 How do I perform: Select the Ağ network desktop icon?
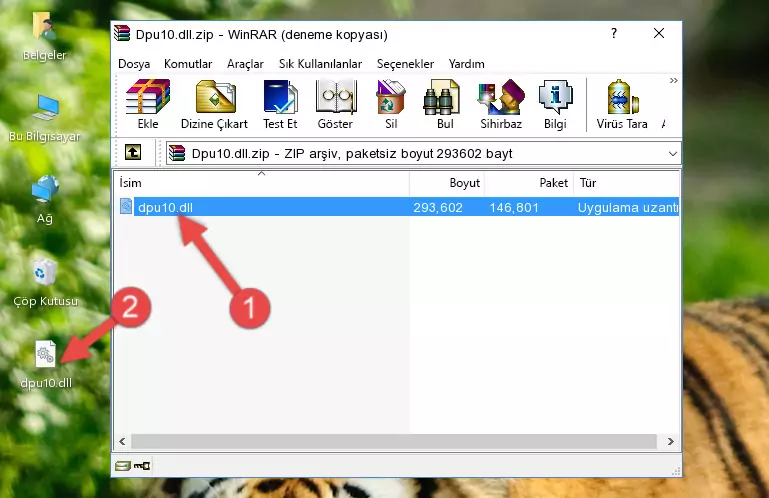45,200
